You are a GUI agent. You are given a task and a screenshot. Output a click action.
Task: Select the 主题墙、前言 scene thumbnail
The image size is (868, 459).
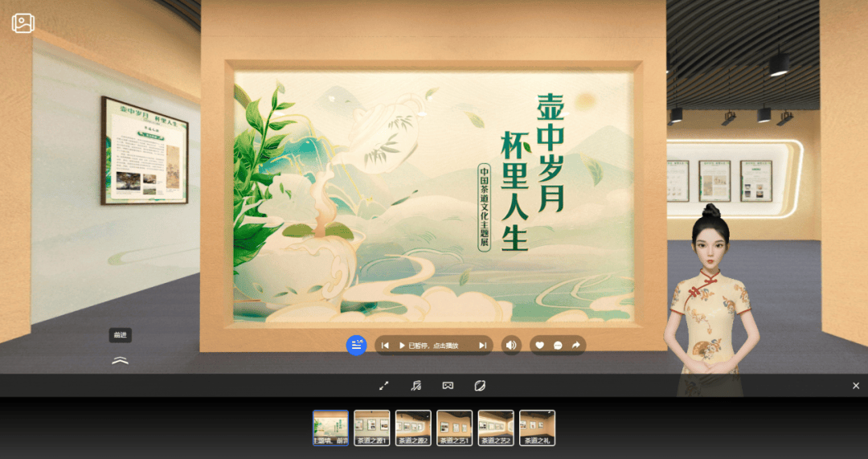pyautogui.click(x=330, y=428)
